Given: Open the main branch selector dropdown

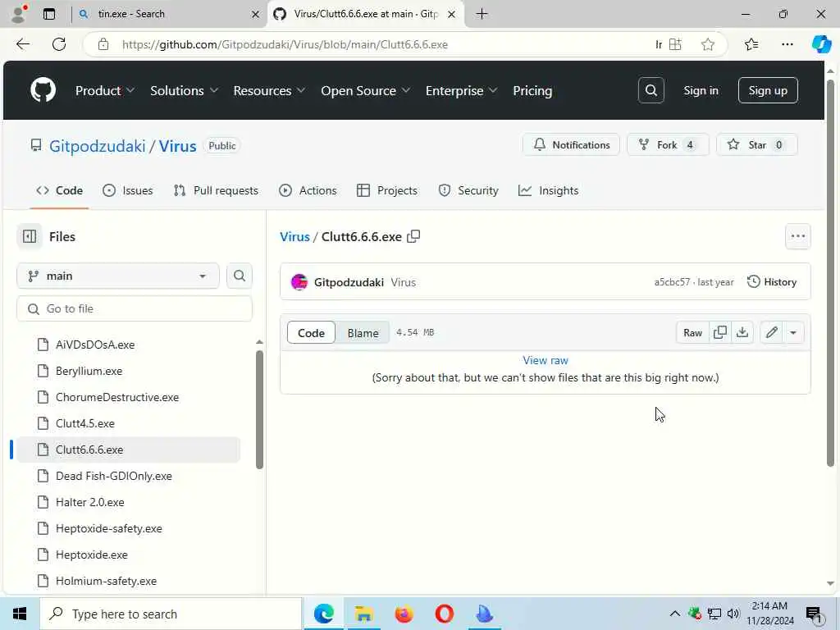Looking at the screenshot, I should [118, 276].
